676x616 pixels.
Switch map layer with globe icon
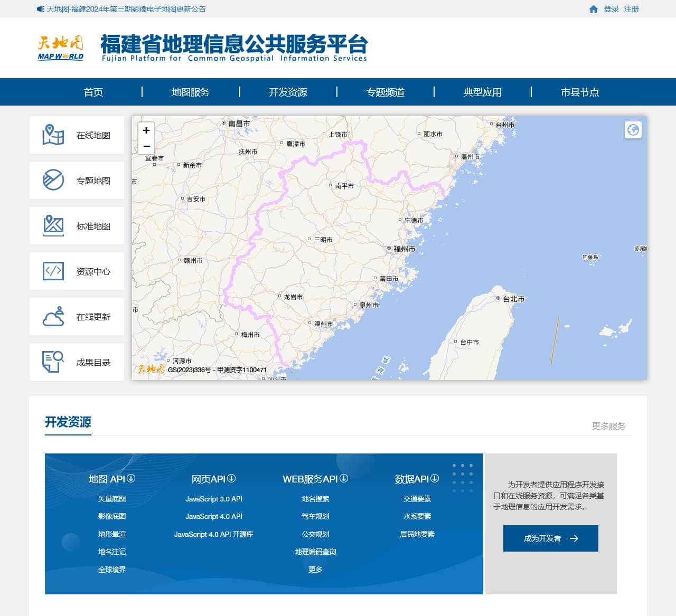click(633, 130)
